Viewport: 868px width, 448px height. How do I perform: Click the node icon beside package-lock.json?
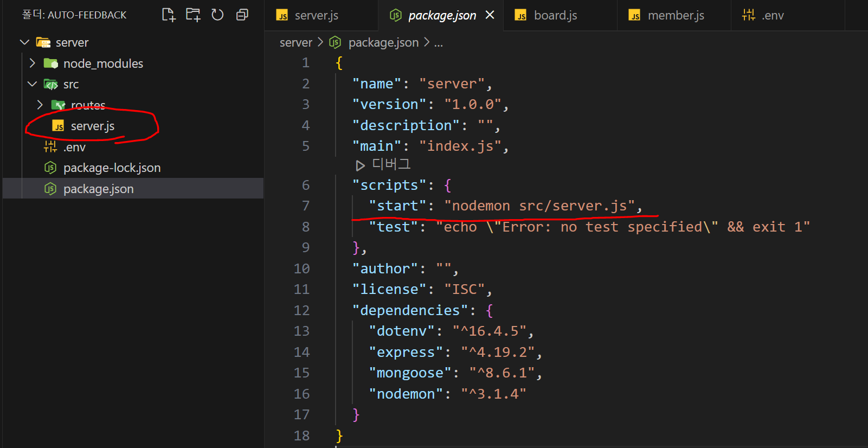coord(50,168)
